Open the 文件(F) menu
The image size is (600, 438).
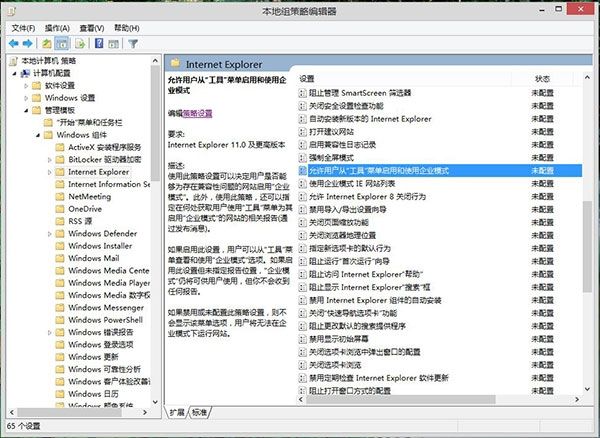[23, 28]
